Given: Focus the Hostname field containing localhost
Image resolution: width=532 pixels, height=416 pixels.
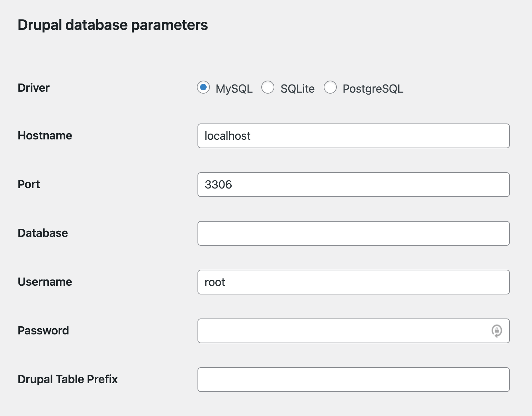Looking at the screenshot, I should click(x=353, y=136).
